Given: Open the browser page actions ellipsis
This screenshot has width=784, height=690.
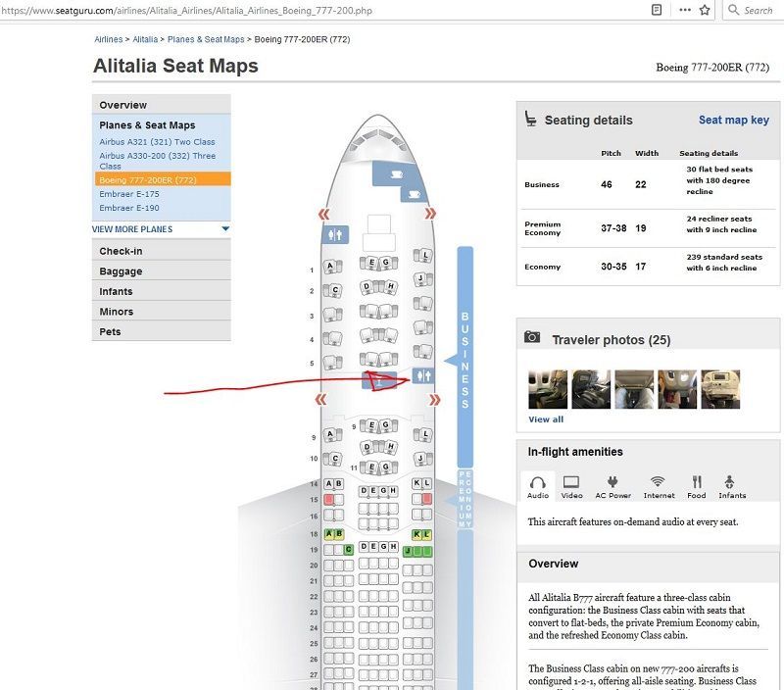Looking at the screenshot, I should (684, 10).
